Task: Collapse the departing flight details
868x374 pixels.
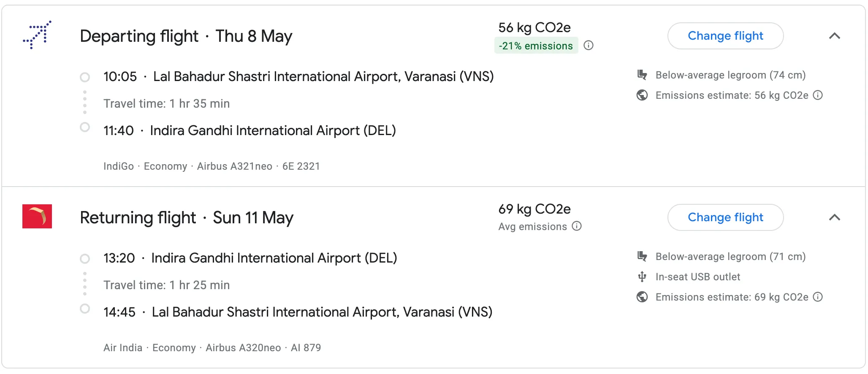Action: 835,36
